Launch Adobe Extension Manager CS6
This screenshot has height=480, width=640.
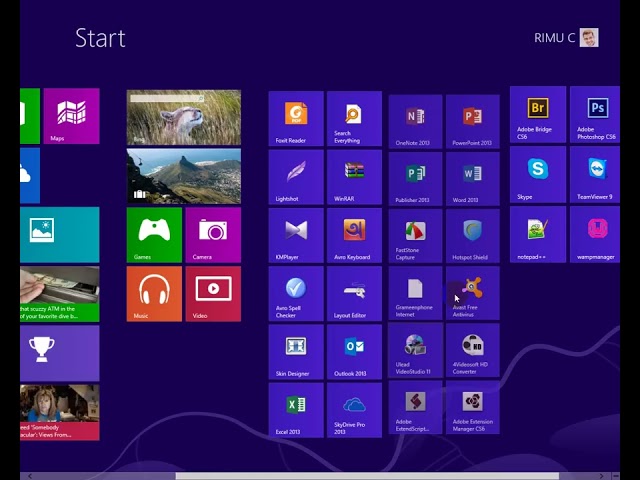(x=473, y=407)
